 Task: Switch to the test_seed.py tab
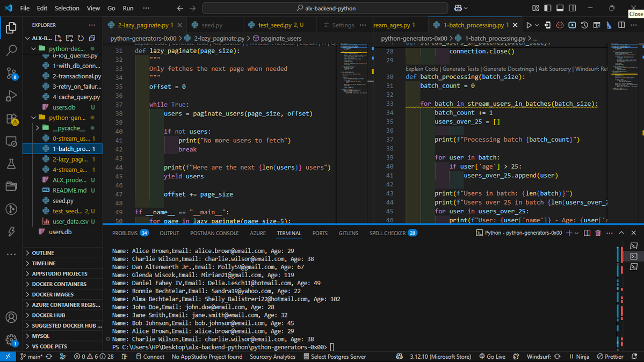pos(280,25)
